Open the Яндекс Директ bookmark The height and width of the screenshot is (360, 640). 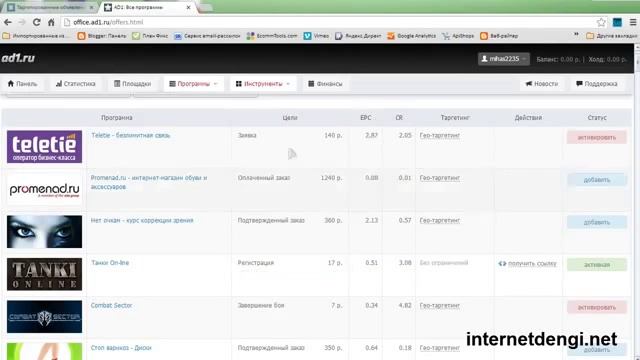point(358,36)
